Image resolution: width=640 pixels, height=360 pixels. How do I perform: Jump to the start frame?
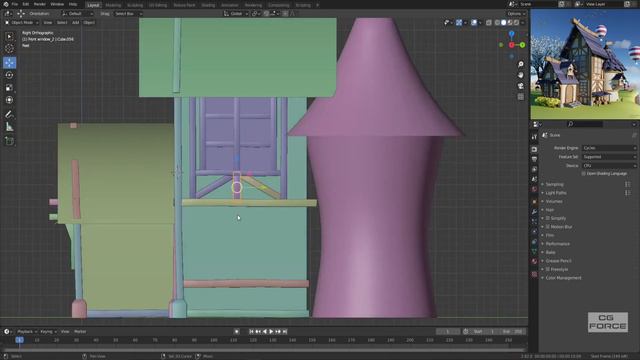point(251,332)
